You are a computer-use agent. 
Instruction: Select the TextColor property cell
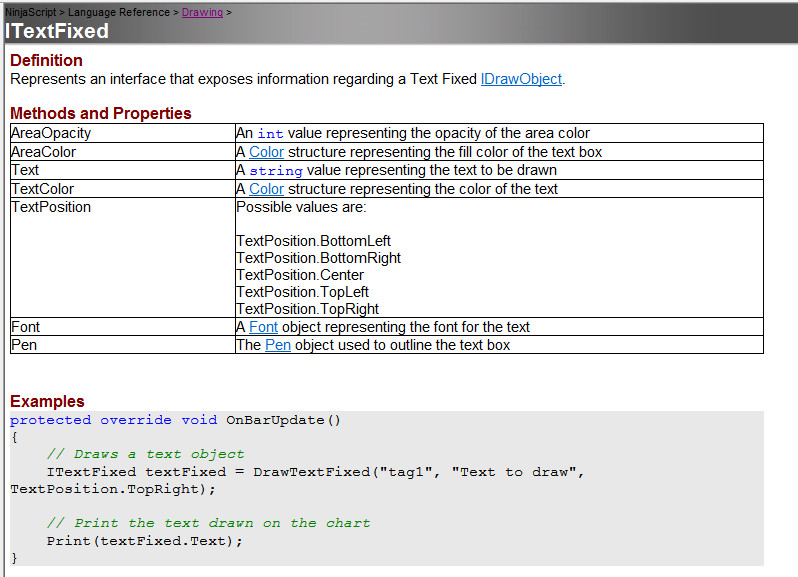123,189
